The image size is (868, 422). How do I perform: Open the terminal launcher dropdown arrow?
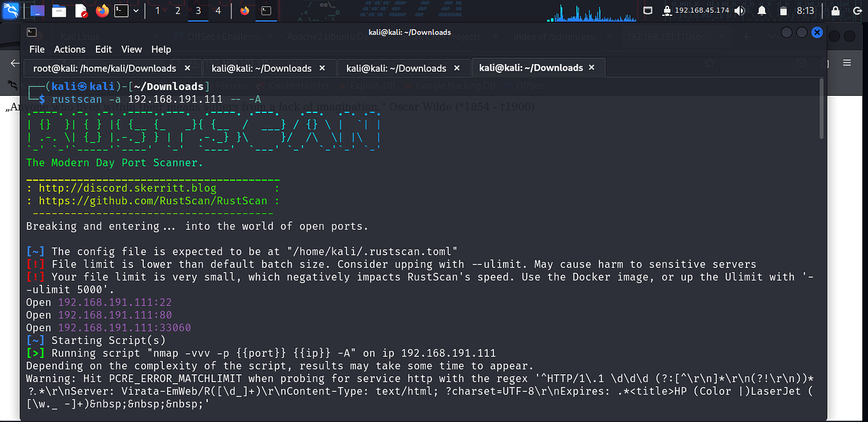pos(136,10)
